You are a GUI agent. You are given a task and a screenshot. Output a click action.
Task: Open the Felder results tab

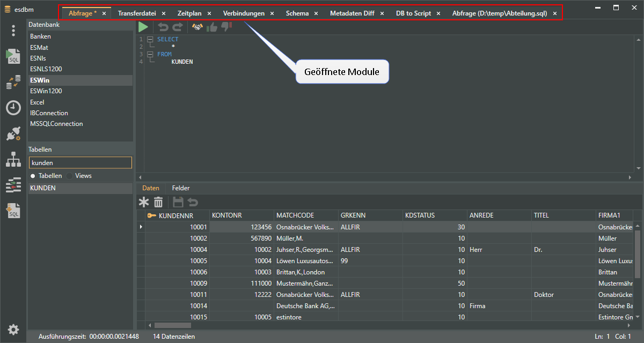pyautogui.click(x=181, y=188)
